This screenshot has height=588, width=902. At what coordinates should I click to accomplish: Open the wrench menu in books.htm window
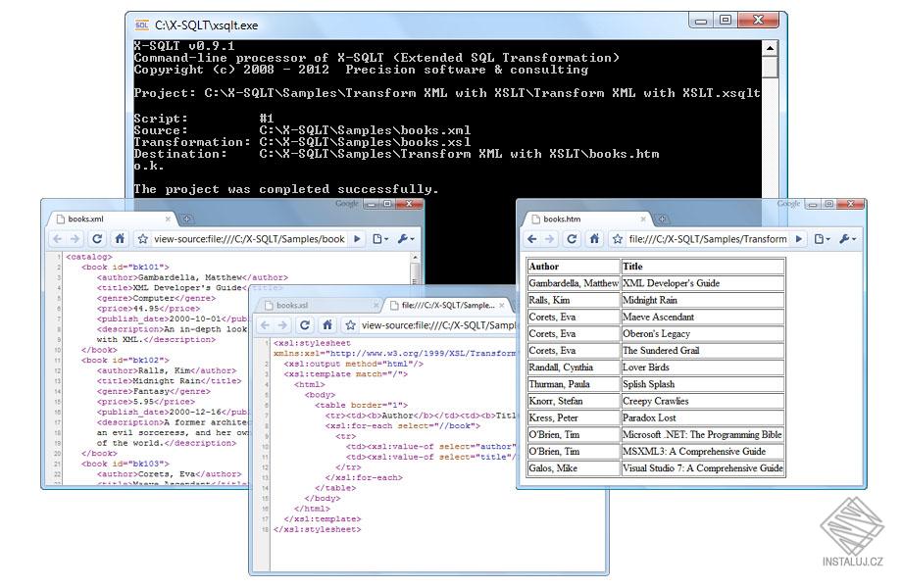point(848,239)
